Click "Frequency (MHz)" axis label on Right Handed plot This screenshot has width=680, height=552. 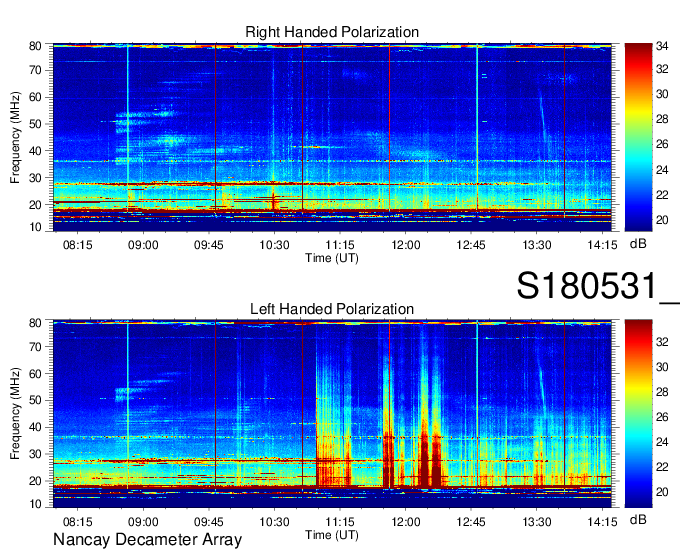[x=15, y=137]
